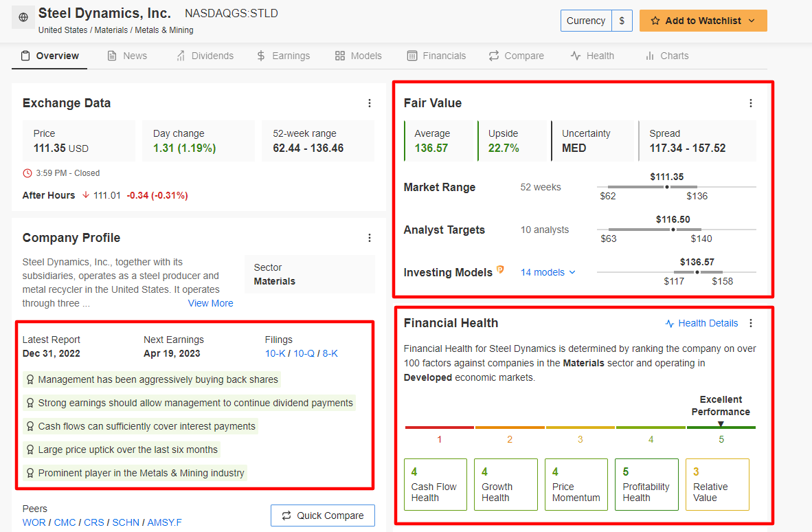
Task: Open Health Details link
Action: (x=701, y=323)
